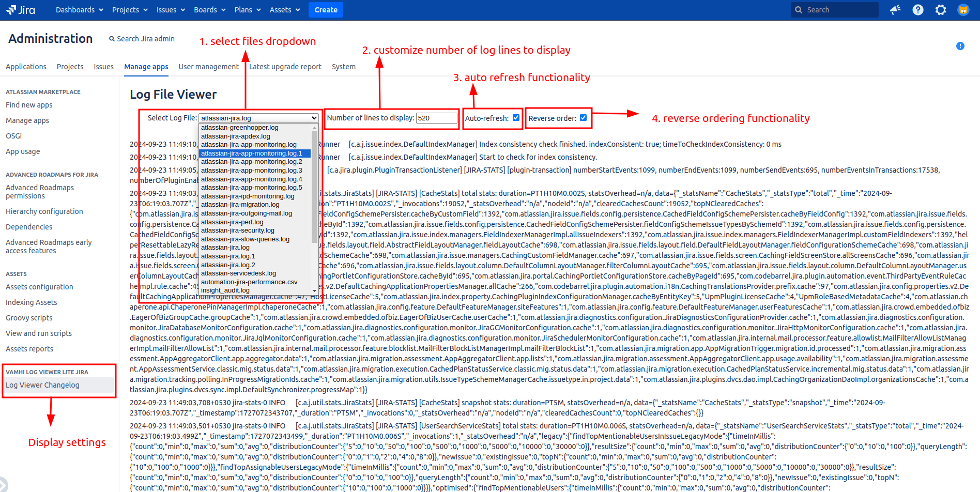Click the log file list scrollbar
The height and width of the screenshot is (492, 980).
(314, 186)
